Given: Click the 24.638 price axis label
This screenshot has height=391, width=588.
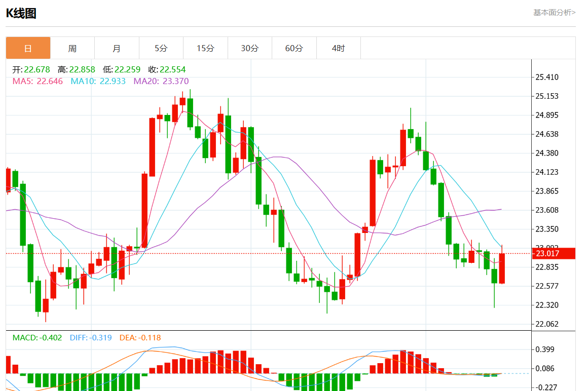Looking at the screenshot, I should point(547,134).
